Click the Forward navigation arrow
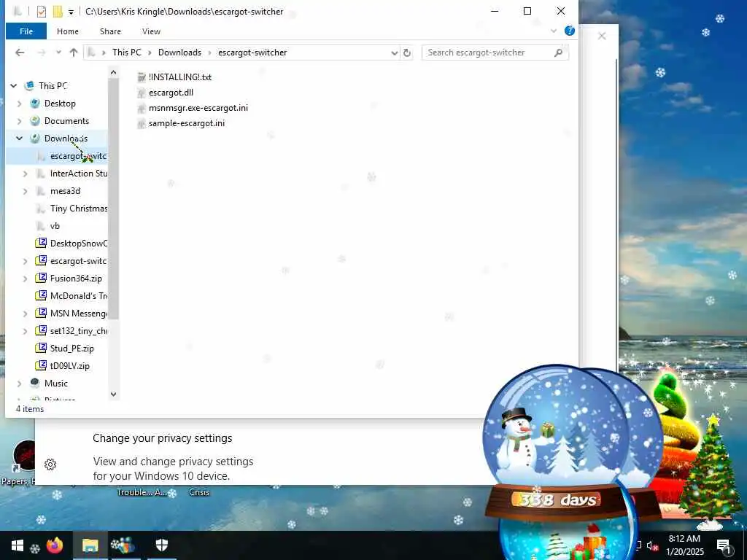This screenshot has width=747, height=560. coord(42,52)
